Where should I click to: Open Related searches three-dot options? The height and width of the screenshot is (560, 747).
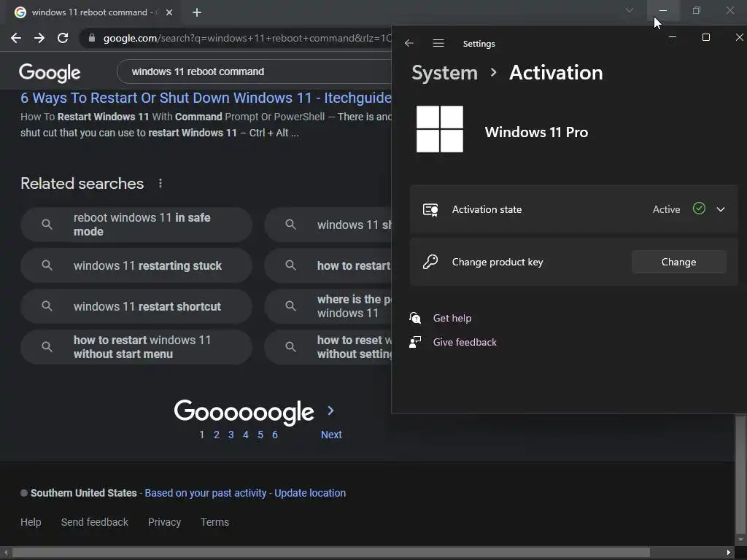160,183
